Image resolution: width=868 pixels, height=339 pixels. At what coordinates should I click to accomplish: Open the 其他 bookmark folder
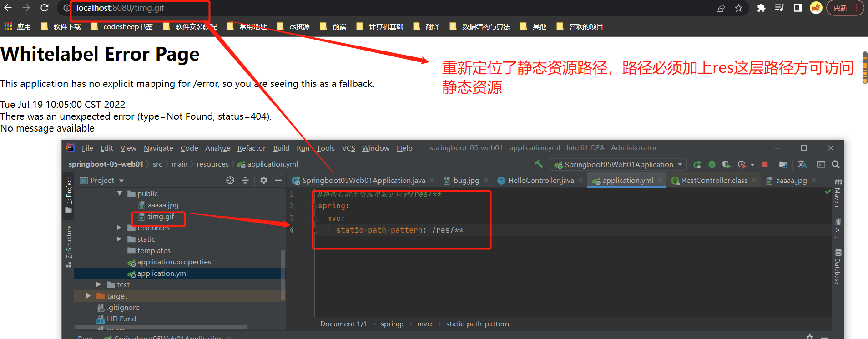533,27
